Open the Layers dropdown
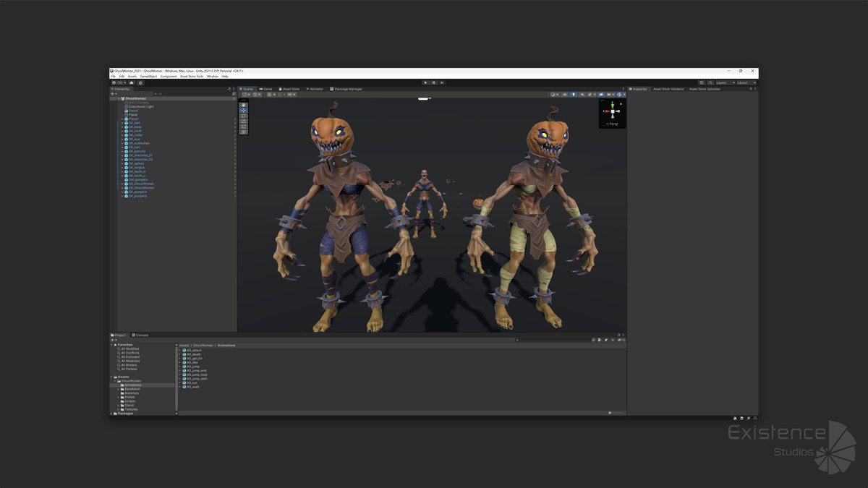868x488 pixels. (x=726, y=82)
